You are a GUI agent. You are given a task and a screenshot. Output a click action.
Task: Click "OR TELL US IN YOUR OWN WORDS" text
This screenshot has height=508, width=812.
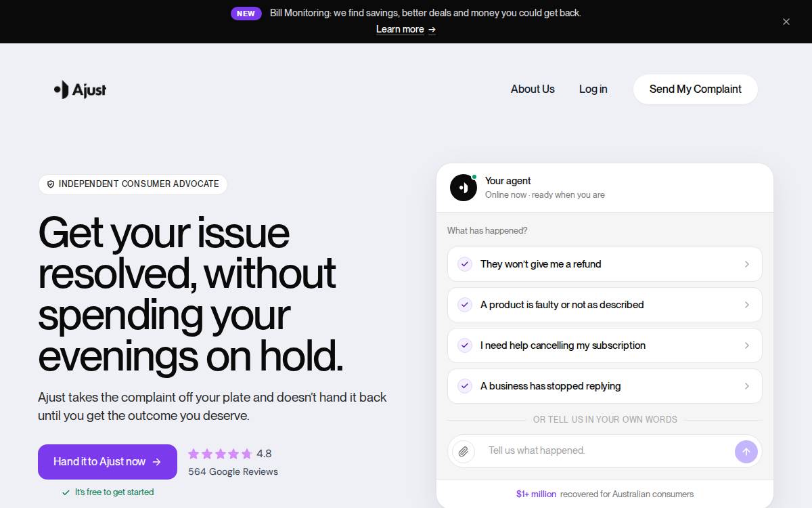pyautogui.click(x=605, y=420)
